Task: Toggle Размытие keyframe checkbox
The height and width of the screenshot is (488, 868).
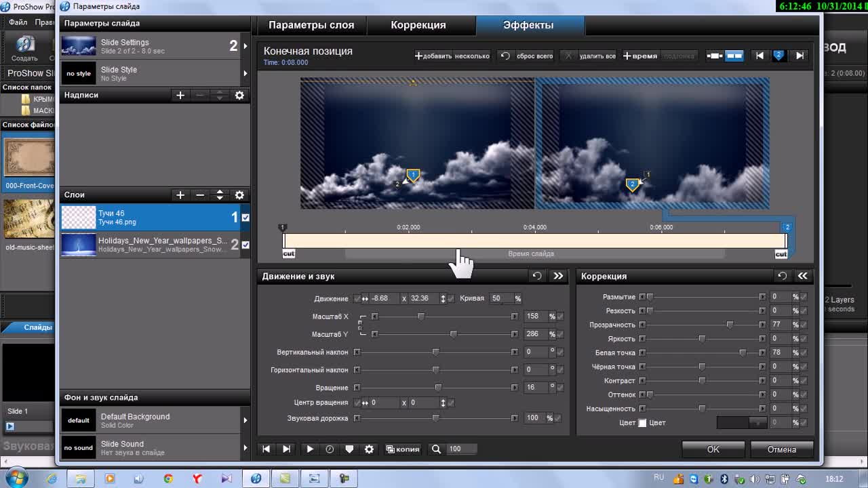Action: [x=804, y=297]
